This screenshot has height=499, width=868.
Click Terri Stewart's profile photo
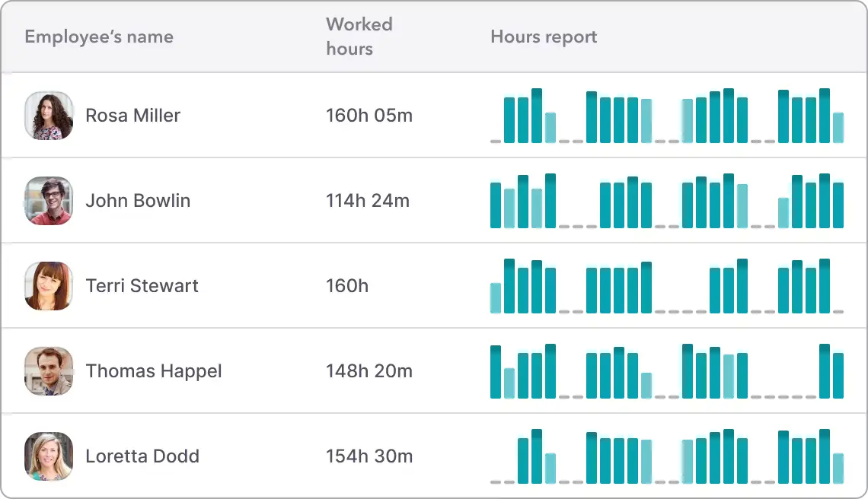click(49, 285)
